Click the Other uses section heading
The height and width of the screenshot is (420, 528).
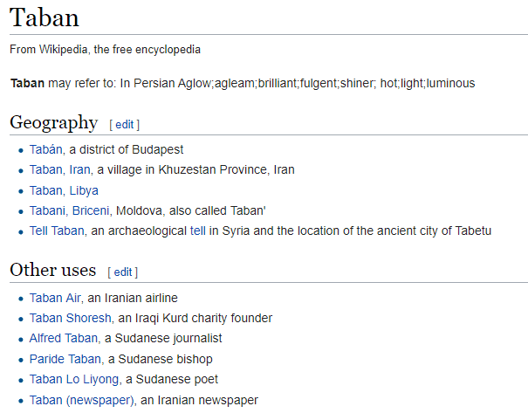(x=52, y=270)
